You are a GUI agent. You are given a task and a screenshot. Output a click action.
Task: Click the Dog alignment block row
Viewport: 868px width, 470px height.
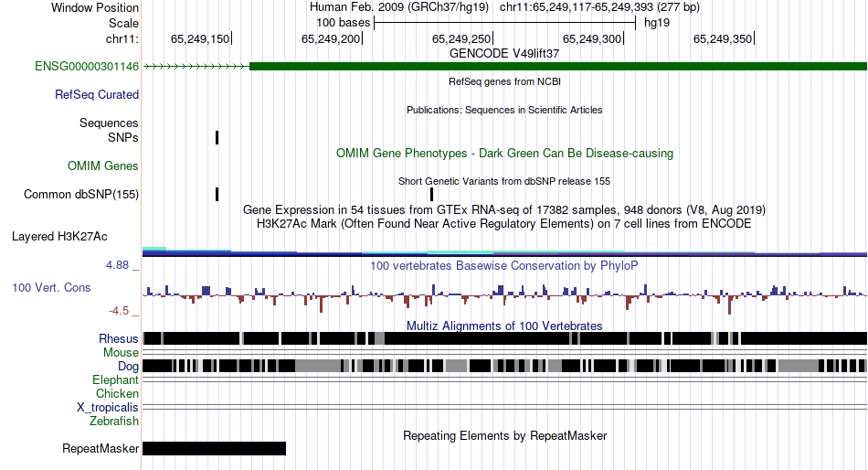pyautogui.click(x=504, y=366)
